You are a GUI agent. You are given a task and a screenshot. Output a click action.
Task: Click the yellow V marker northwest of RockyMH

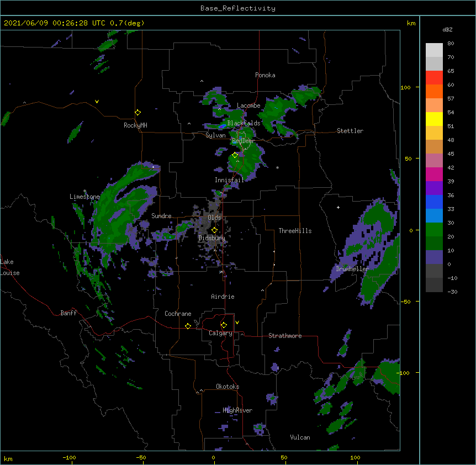click(x=97, y=102)
